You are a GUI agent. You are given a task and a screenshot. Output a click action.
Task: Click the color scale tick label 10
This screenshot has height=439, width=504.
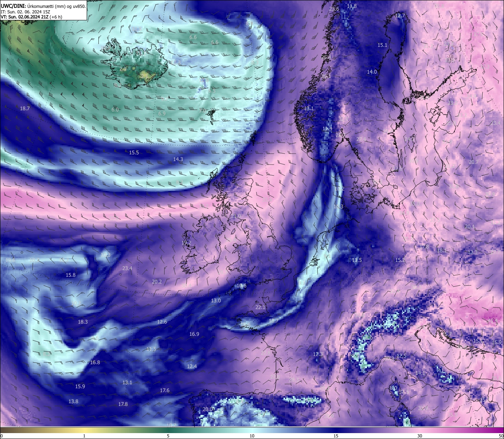coord(252,436)
